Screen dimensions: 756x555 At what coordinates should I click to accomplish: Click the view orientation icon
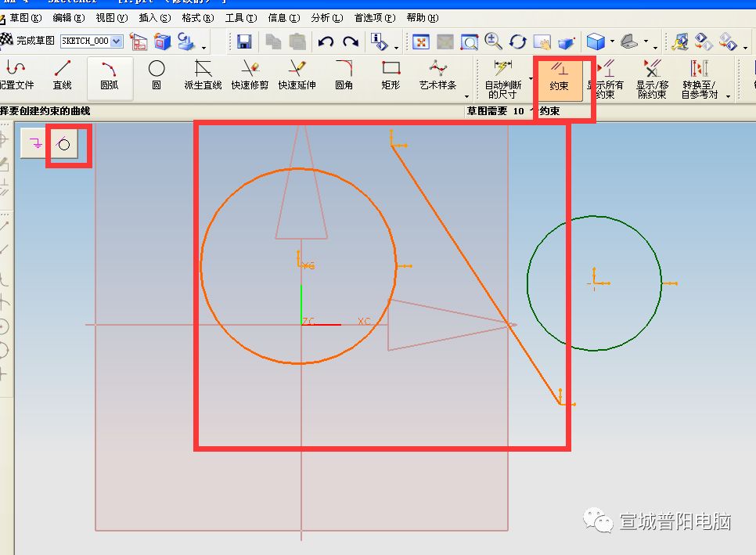pyautogui.click(x=630, y=41)
